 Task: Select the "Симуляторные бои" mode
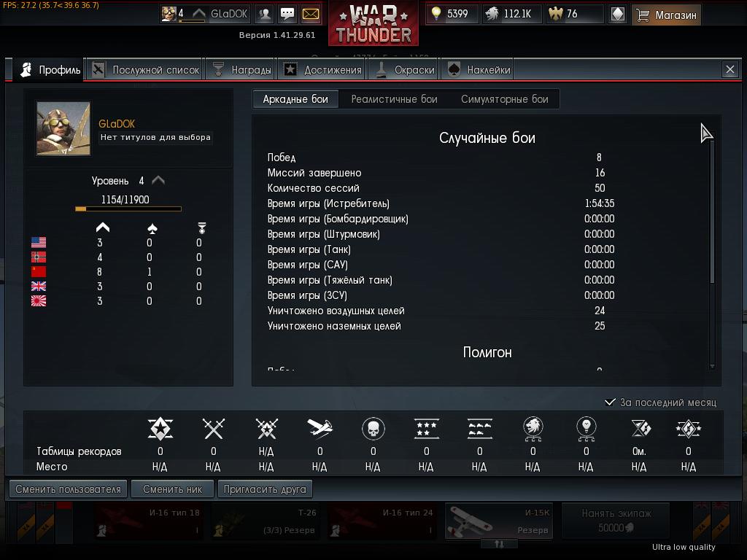[505, 99]
